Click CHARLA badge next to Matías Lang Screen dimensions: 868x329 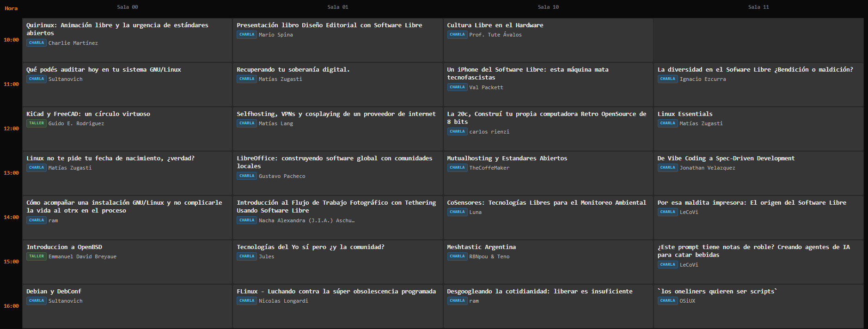[247, 123]
